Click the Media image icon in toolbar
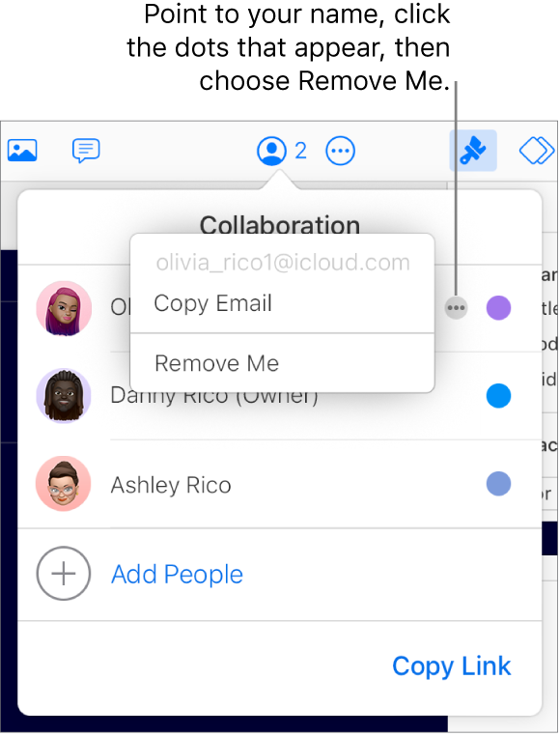560x736 pixels. click(22, 151)
